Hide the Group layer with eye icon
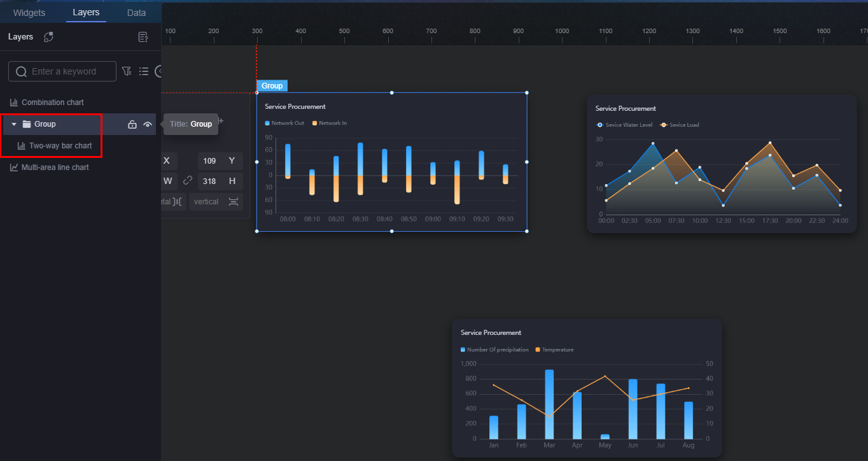The height and width of the screenshot is (461, 868). [x=148, y=125]
